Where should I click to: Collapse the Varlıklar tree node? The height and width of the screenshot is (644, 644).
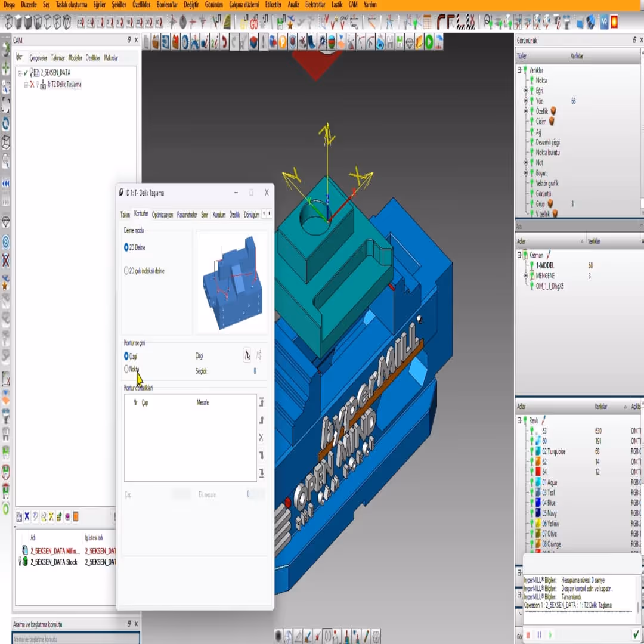tap(519, 70)
